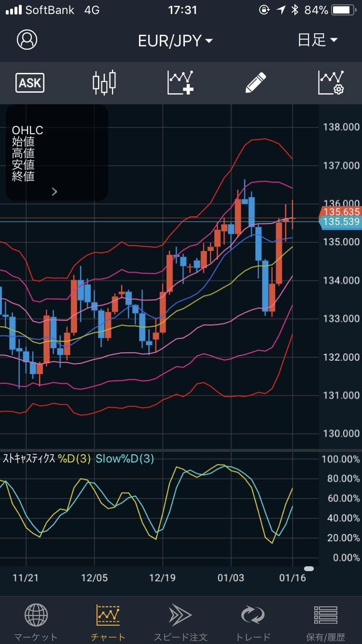Switch to the チャート tab
The image size is (362, 644).
tap(108, 622)
